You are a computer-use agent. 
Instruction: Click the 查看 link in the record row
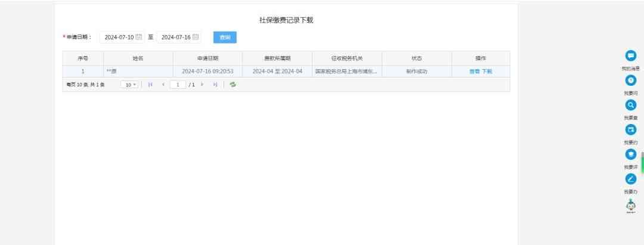[x=474, y=71]
